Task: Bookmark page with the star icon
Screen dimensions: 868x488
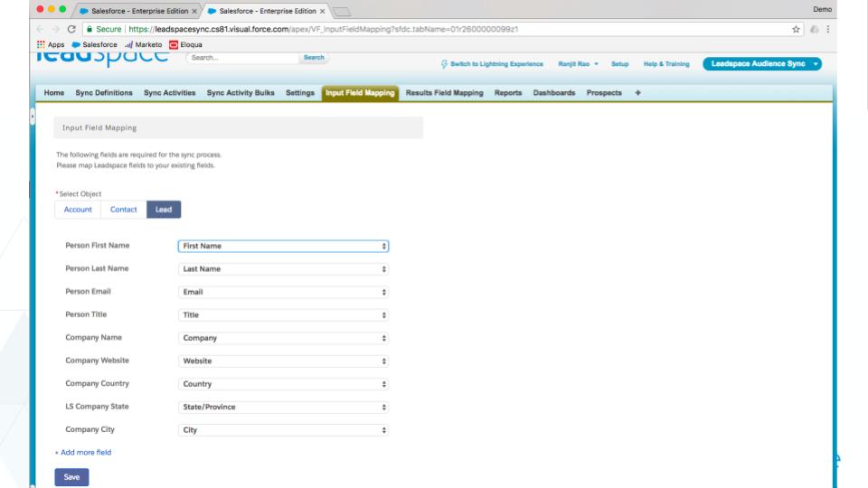Action: point(796,29)
